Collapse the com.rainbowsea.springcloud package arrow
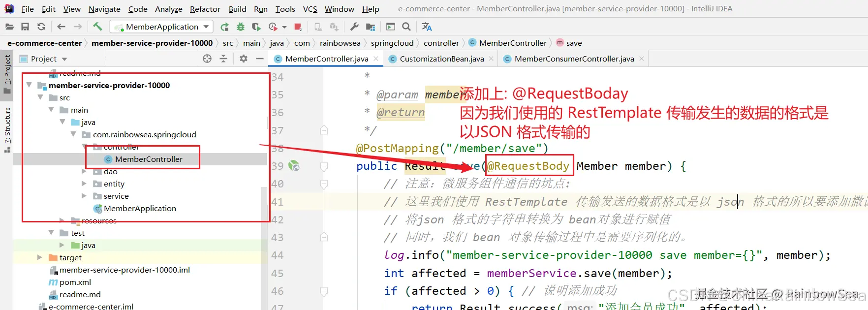 coord(73,134)
